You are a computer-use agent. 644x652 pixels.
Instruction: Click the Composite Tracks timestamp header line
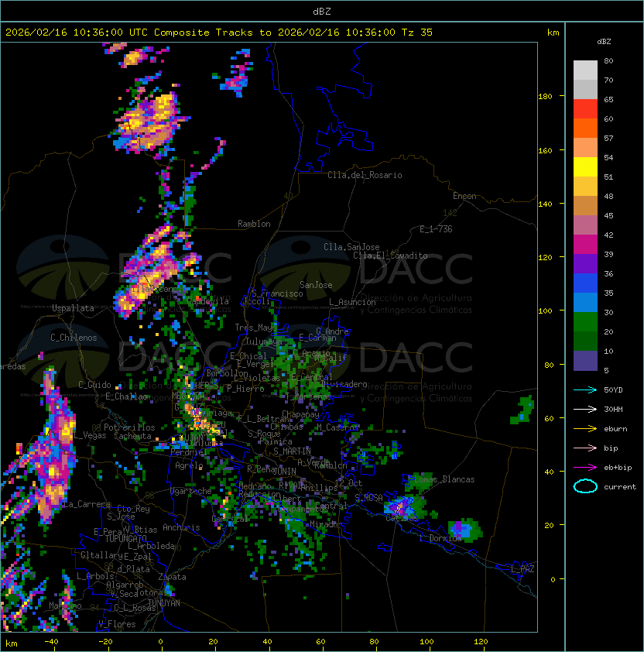point(219,32)
